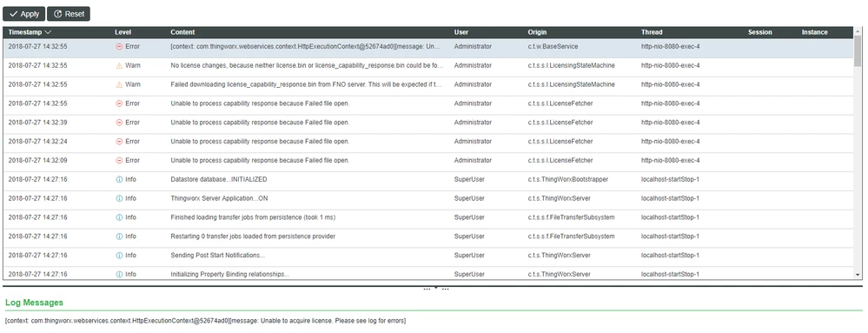Click the Content column header
868x333 pixels.
tap(182, 32)
